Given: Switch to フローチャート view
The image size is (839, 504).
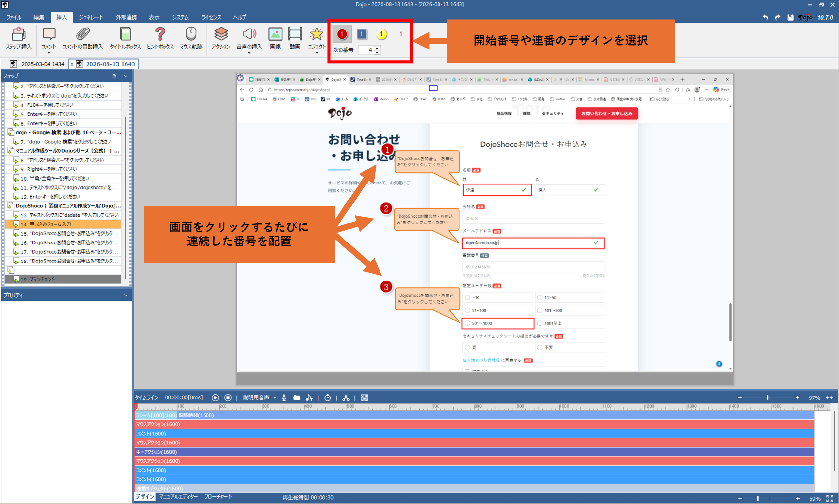Looking at the screenshot, I should pyautogui.click(x=218, y=496).
